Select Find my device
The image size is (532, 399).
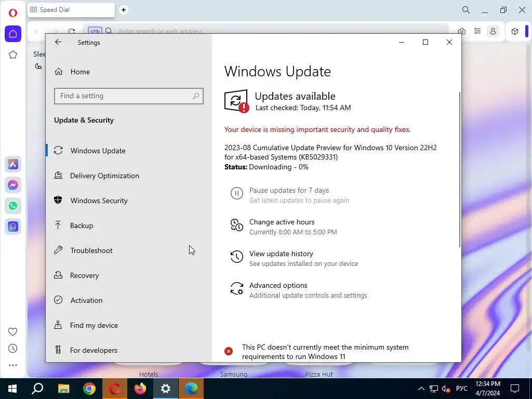coord(94,325)
